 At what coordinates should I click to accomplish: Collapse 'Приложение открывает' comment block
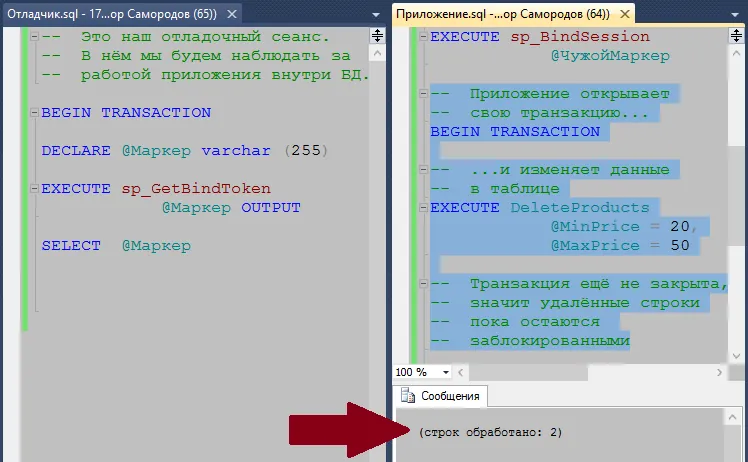coord(423,94)
